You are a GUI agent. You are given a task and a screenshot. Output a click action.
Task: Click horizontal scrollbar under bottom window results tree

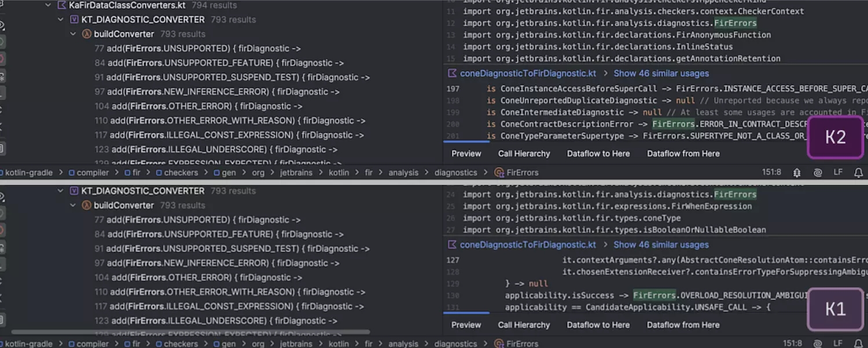pos(190,332)
